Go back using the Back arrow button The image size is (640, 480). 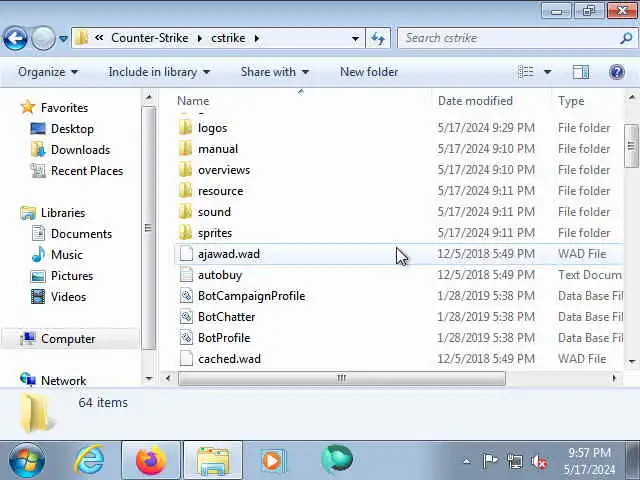point(15,38)
